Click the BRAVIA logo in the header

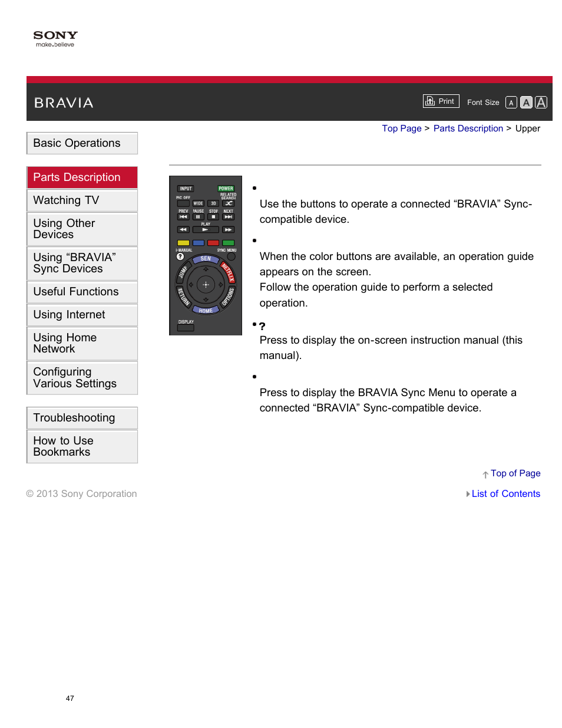tap(64, 103)
